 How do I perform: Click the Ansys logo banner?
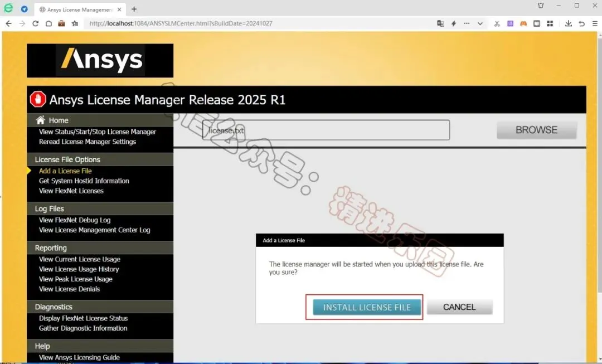tap(100, 60)
